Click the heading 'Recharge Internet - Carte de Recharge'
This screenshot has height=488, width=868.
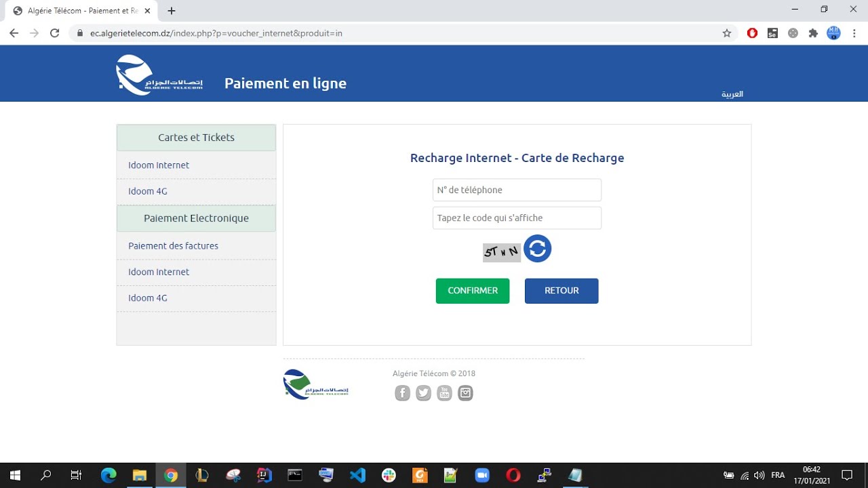tap(517, 158)
